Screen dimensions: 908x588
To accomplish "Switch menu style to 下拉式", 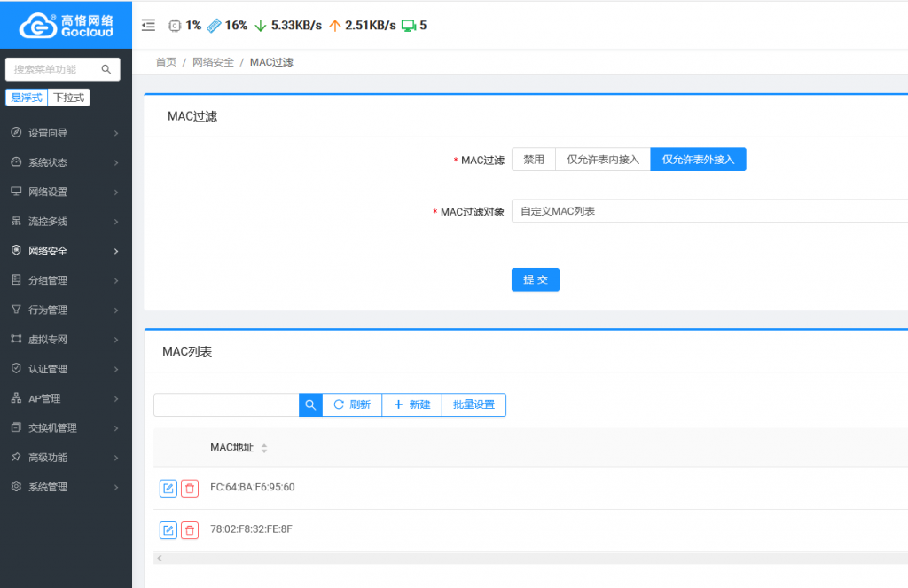I will 69,98.
